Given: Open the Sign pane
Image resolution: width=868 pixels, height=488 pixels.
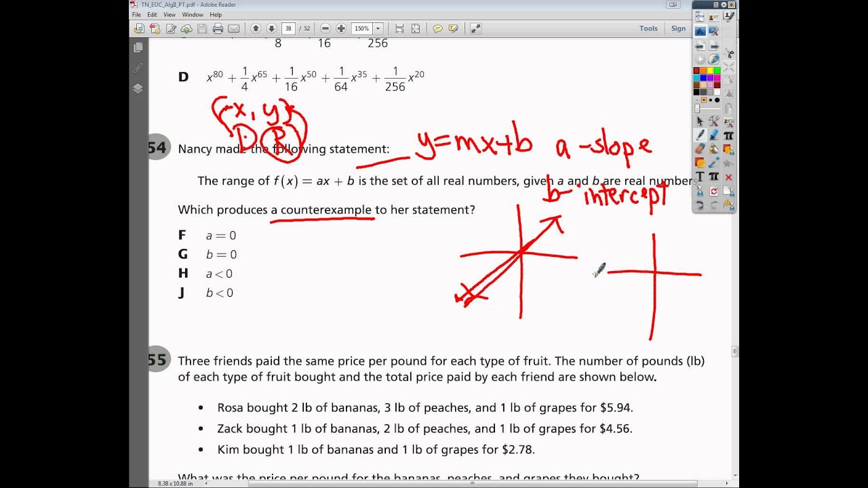Looking at the screenshot, I should 678,28.
